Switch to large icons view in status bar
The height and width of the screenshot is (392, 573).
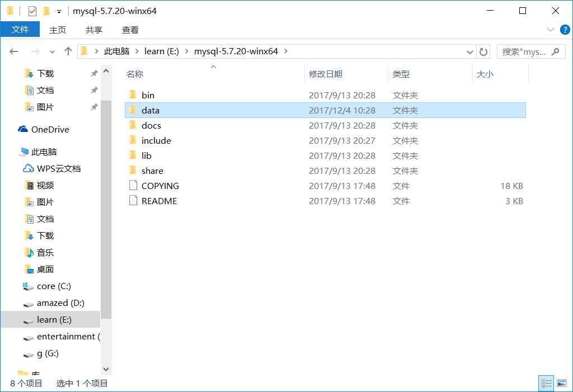coord(562,383)
